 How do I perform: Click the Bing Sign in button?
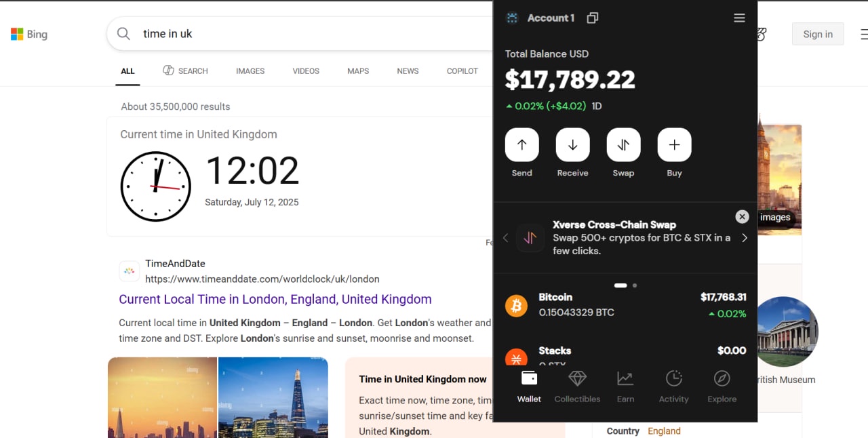[x=817, y=35]
